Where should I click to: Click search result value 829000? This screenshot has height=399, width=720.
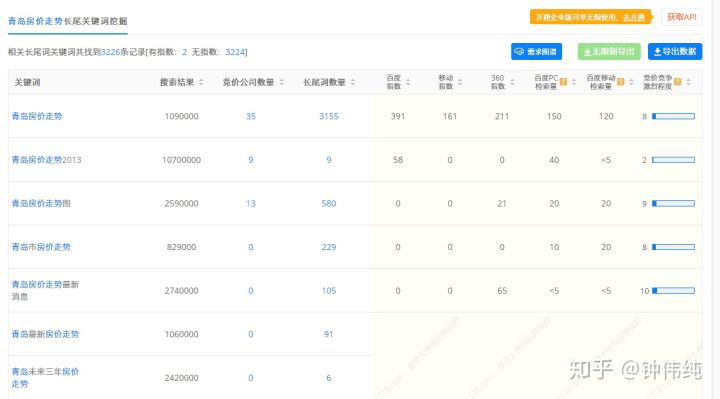(181, 247)
